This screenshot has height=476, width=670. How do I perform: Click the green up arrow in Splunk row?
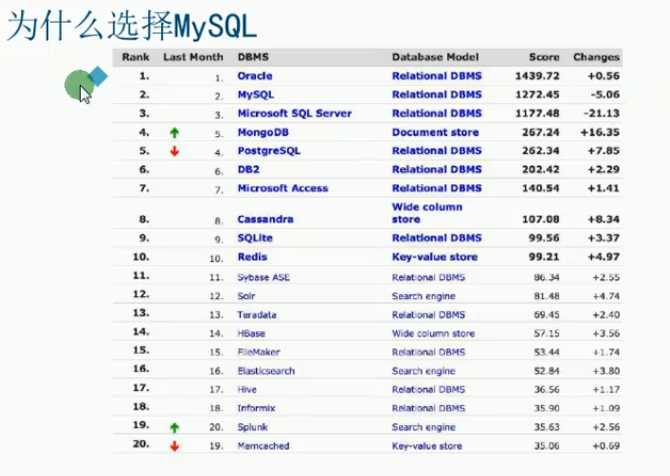pos(174,427)
